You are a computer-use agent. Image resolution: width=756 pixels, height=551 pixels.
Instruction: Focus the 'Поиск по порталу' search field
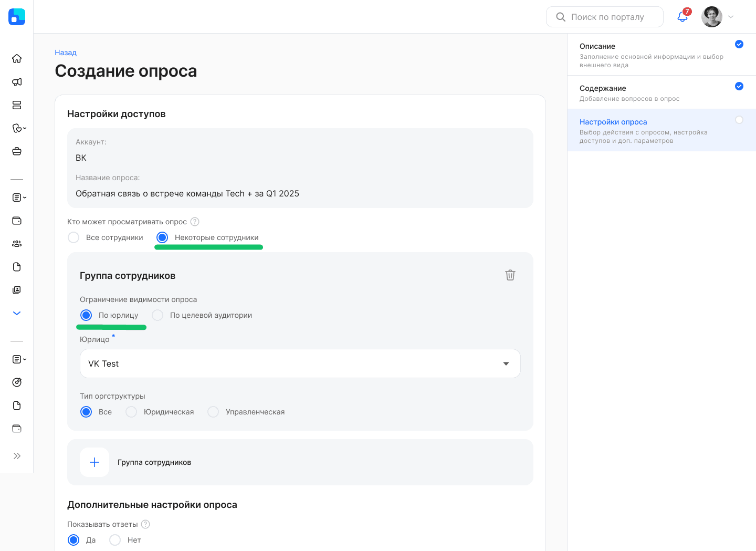click(605, 17)
